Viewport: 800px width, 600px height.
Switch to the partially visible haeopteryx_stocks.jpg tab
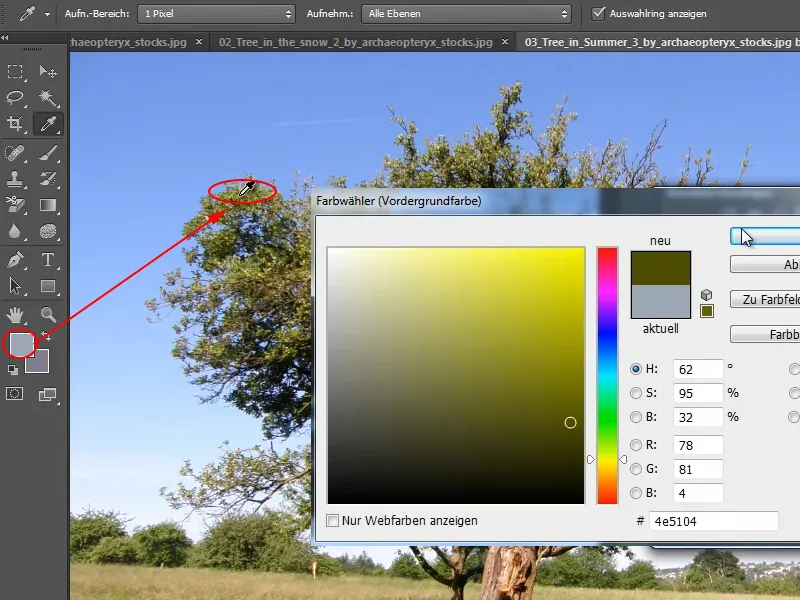pyautogui.click(x=128, y=42)
